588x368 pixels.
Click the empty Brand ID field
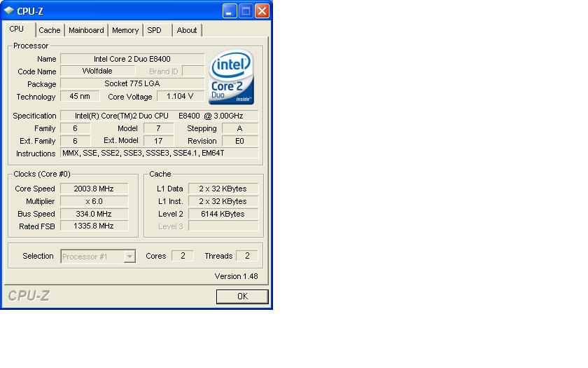[193, 71]
